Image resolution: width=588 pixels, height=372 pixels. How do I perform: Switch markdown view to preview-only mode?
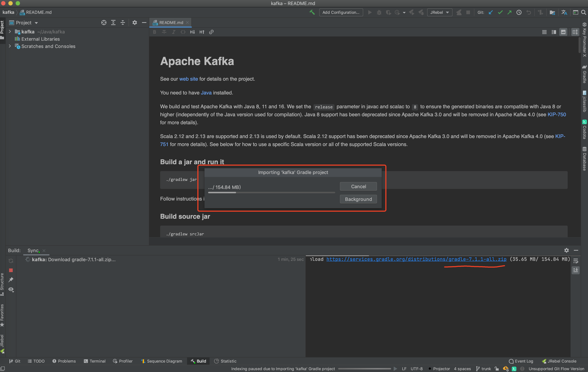563,32
